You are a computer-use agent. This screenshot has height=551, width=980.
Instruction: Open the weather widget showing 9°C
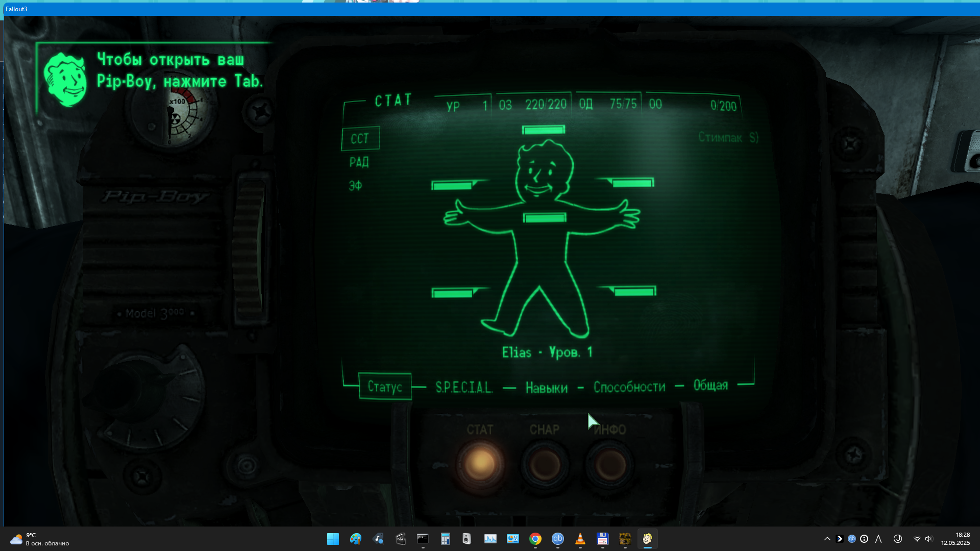click(x=40, y=539)
